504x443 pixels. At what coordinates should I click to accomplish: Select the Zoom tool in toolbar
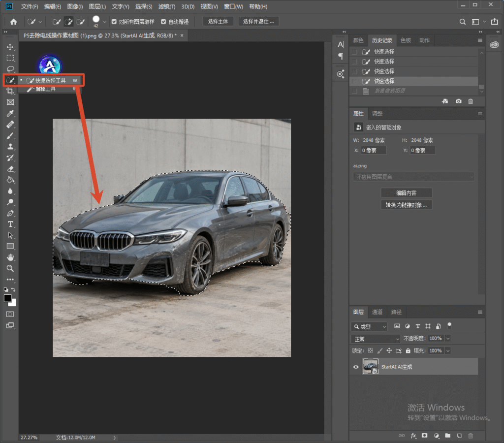[x=10, y=268]
